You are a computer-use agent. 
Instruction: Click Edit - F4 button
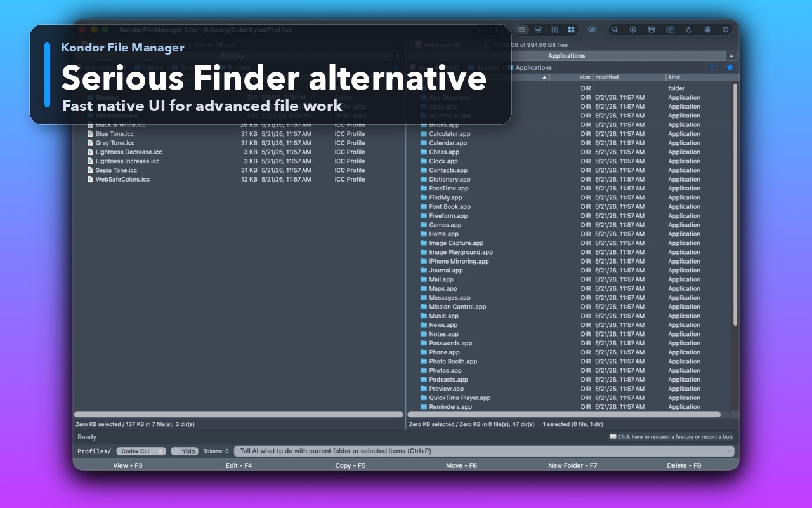239,465
